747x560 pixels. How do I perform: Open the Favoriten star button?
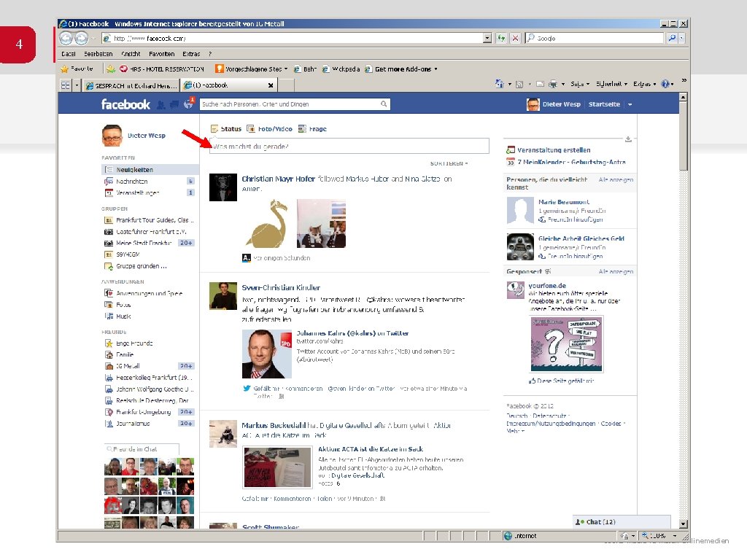pos(77,69)
